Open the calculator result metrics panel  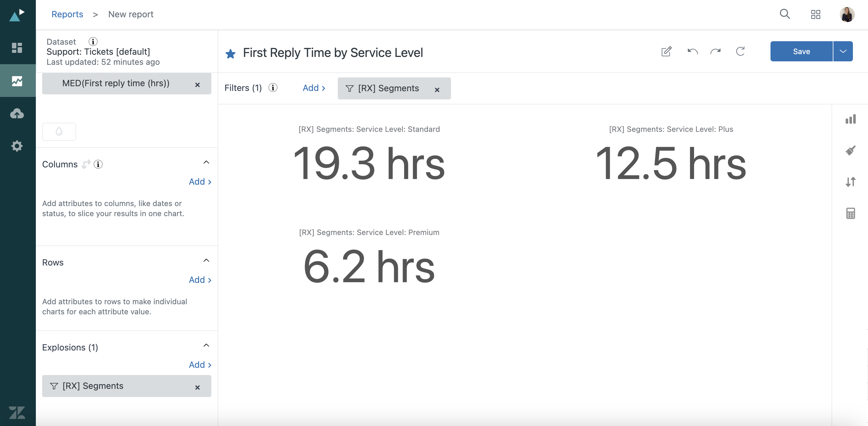[x=851, y=213]
